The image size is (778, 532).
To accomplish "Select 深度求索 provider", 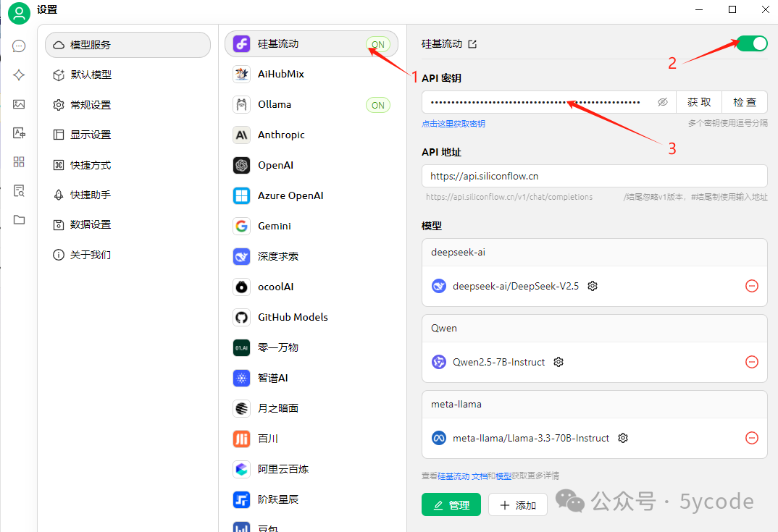I will (311, 256).
